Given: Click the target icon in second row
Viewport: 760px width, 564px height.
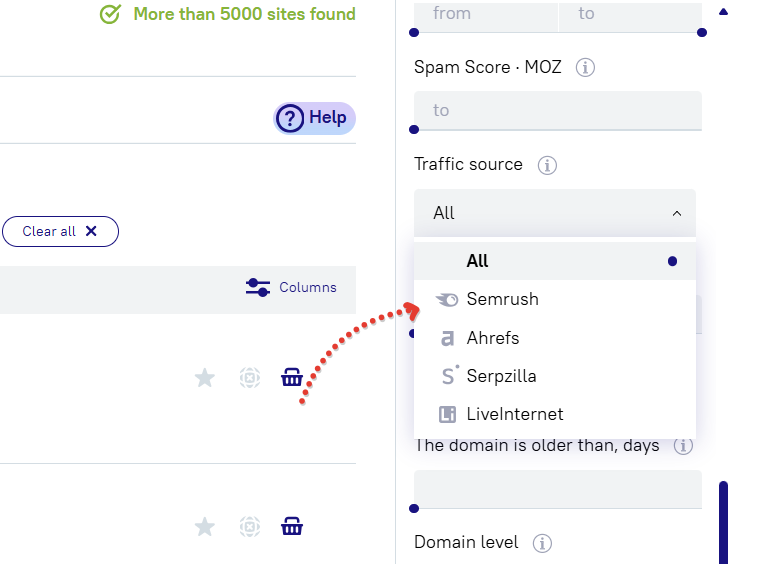Looking at the screenshot, I should tap(250, 526).
